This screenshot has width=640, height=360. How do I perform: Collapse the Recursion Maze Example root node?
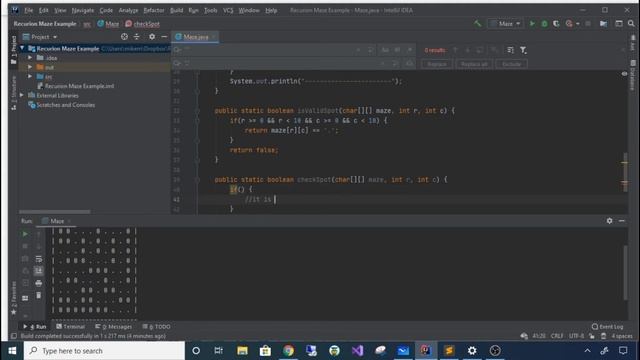(x=22, y=48)
